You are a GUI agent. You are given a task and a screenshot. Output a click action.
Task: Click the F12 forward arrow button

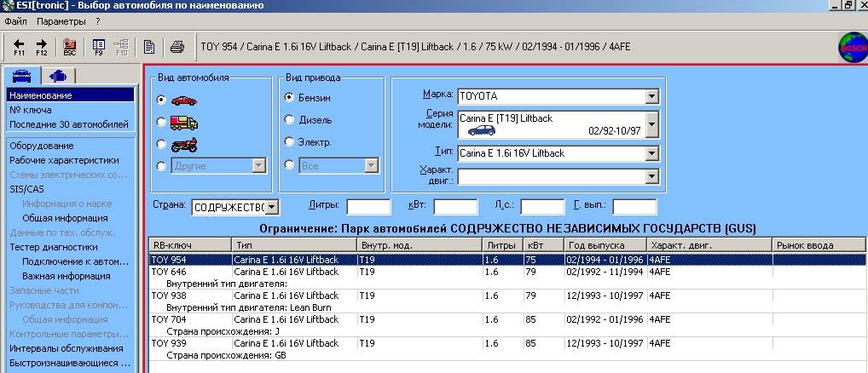pyautogui.click(x=41, y=46)
